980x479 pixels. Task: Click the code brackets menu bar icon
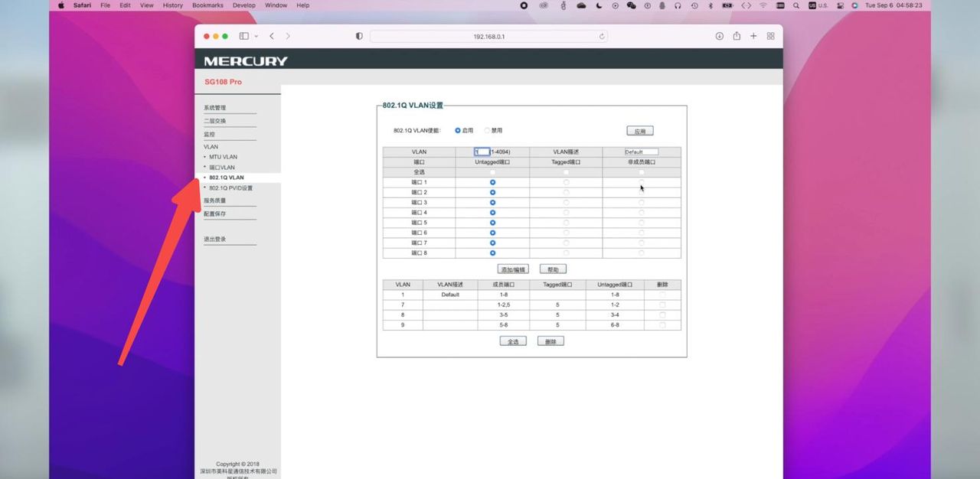(x=746, y=5)
